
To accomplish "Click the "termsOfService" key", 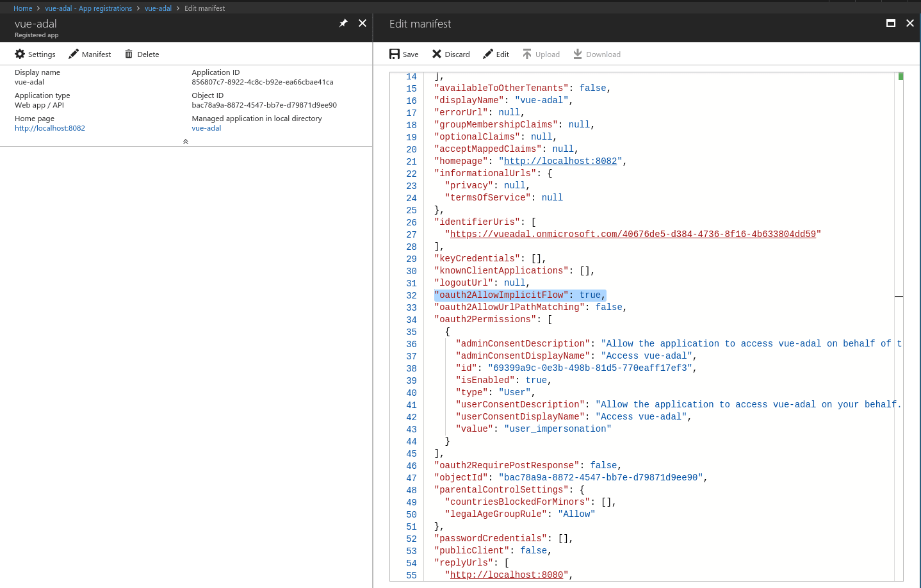I will pos(488,198).
